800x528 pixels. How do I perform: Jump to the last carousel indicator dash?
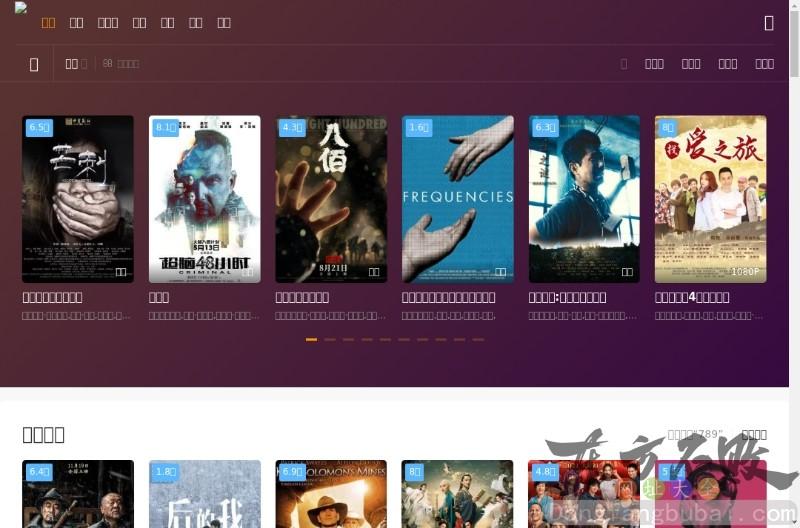pos(478,340)
